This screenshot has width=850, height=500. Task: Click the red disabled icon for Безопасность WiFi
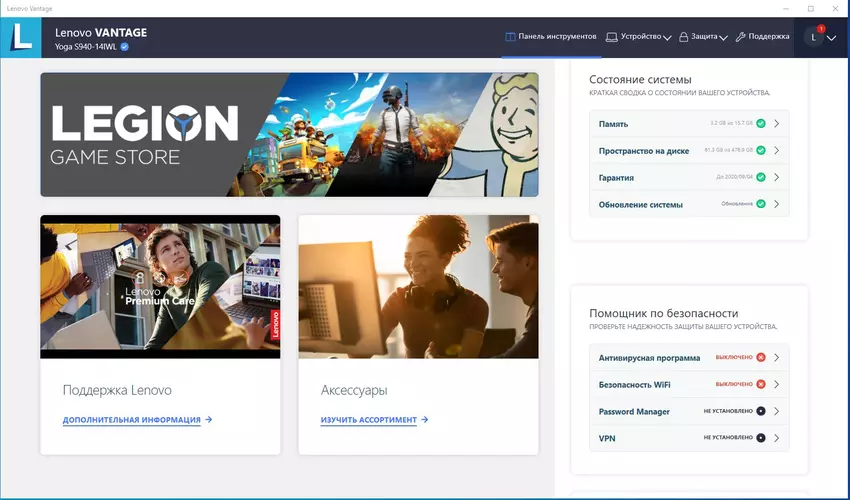pos(761,384)
